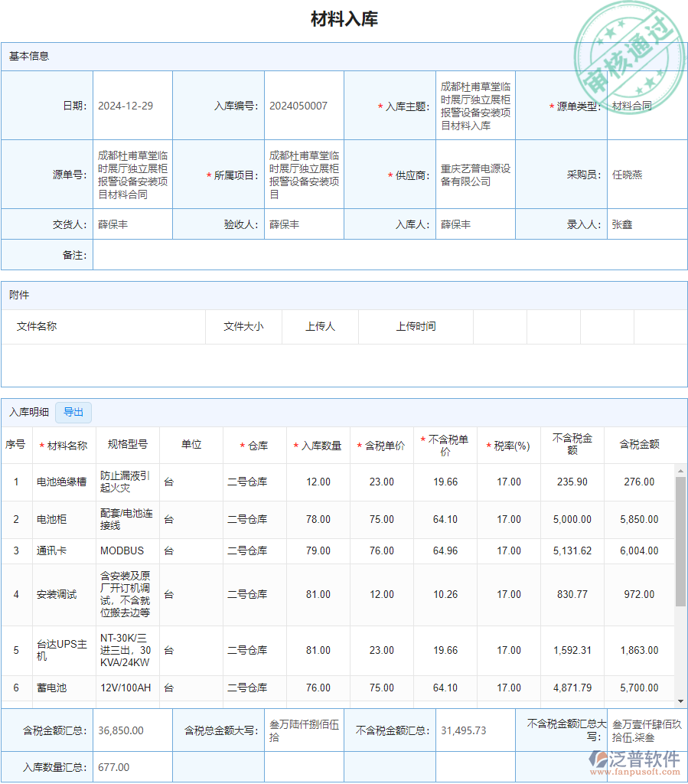Click the 采购员 value 任晓燕
The height and width of the screenshot is (784, 688).
tap(627, 174)
